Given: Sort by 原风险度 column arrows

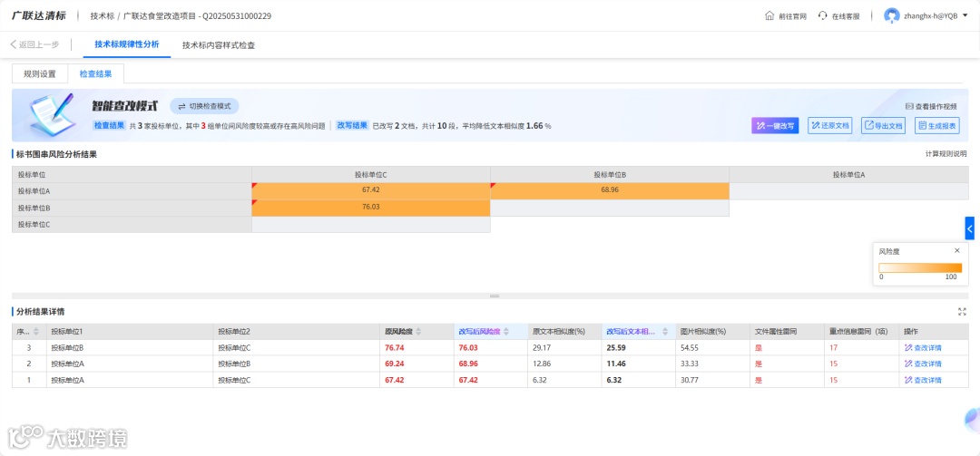Looking at the screenshot, I should 418,331.
